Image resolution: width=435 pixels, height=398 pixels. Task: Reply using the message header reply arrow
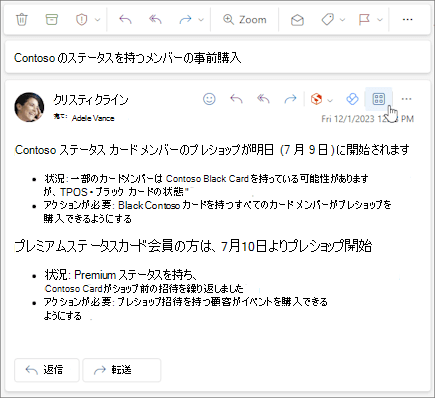[236, 99]
